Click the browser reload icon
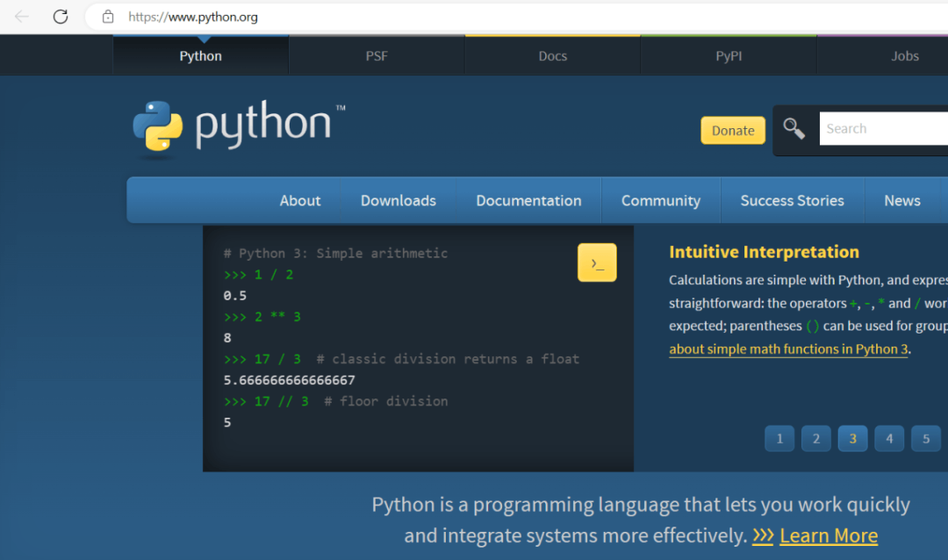This screenshot has height=560, width=948. (61, 17)
